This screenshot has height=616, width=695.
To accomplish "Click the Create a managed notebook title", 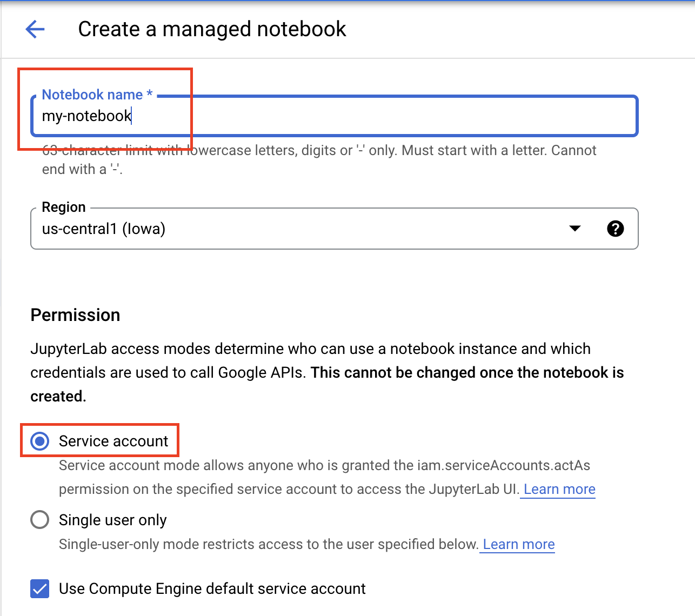I will pos(212,29).
